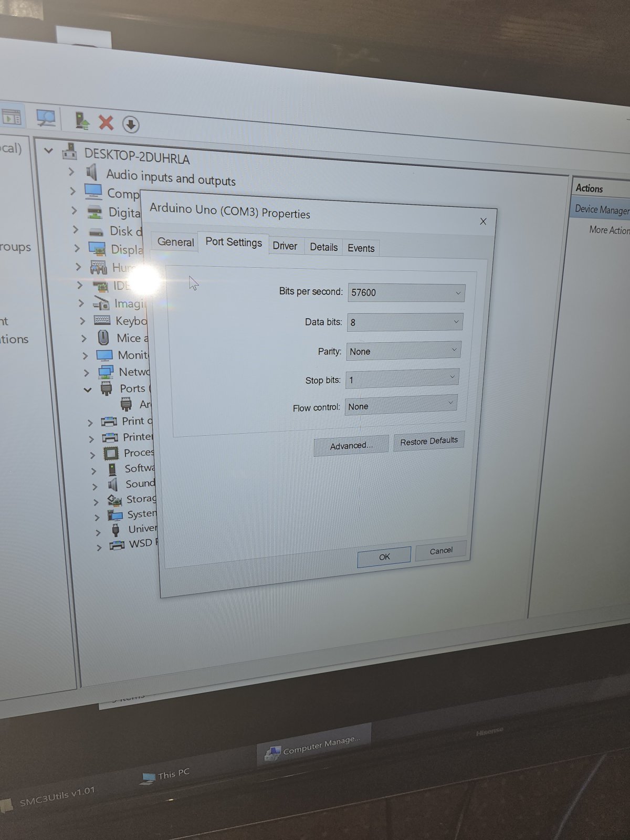Screen dimensions: 630x840
Task: Select the Keyboards category icon
Action: point(102,320)
